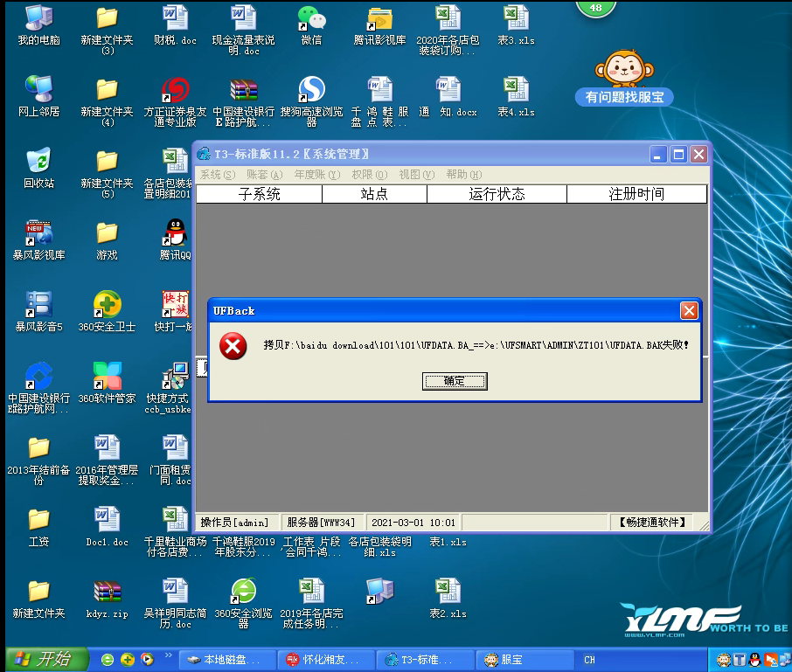Click the 有问题找服宝 monkey widget
The width and height of the screenshot is (792, 672).
(x=624, y=77)
